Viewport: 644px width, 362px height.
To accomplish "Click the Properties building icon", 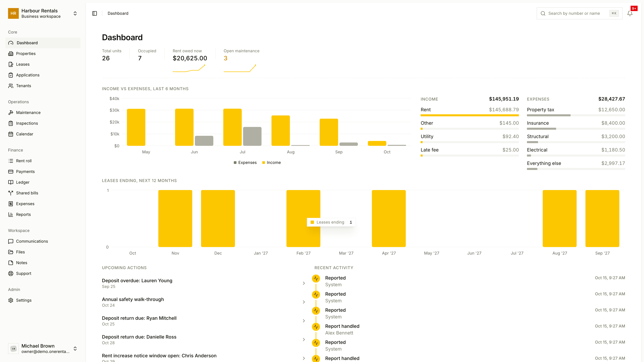I will (11, 53).
